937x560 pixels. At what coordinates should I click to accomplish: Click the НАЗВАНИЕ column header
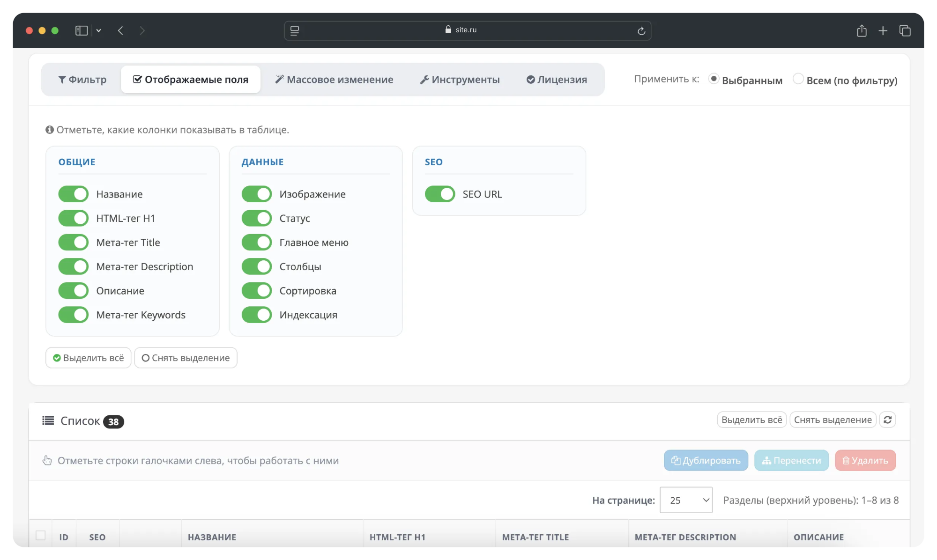pyautogui.click(x=212, y=537)
